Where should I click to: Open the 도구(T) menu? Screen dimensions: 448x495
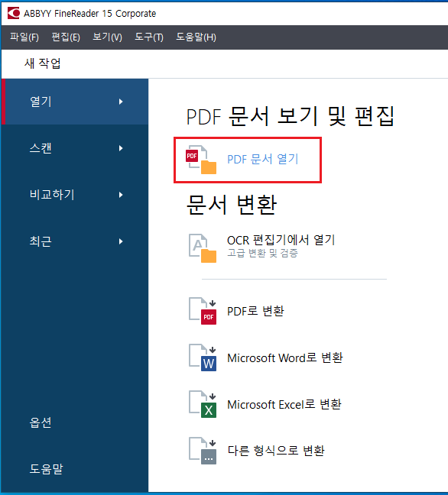149,37
